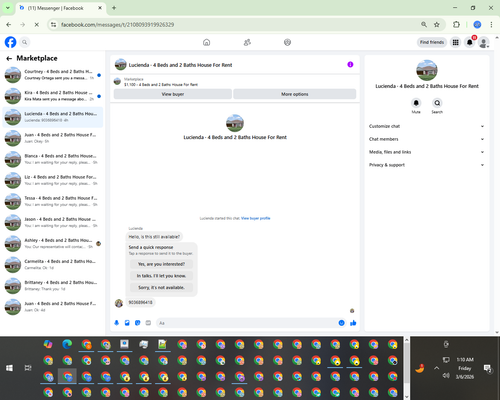500x400 pixels.
Task: Click the message input field
Action: coord(248,323)
